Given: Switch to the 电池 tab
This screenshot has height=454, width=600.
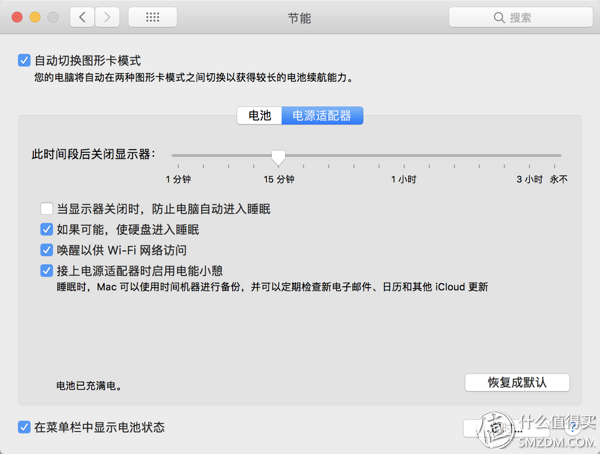Looking at the screenshot, I should click(259, 116).
